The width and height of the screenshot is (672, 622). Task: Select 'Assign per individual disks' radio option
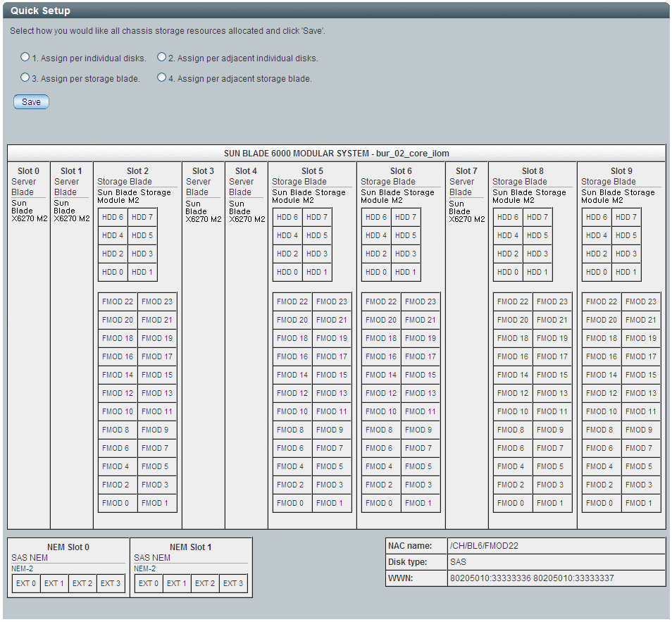pyautogui.click(x=25, y=57)
